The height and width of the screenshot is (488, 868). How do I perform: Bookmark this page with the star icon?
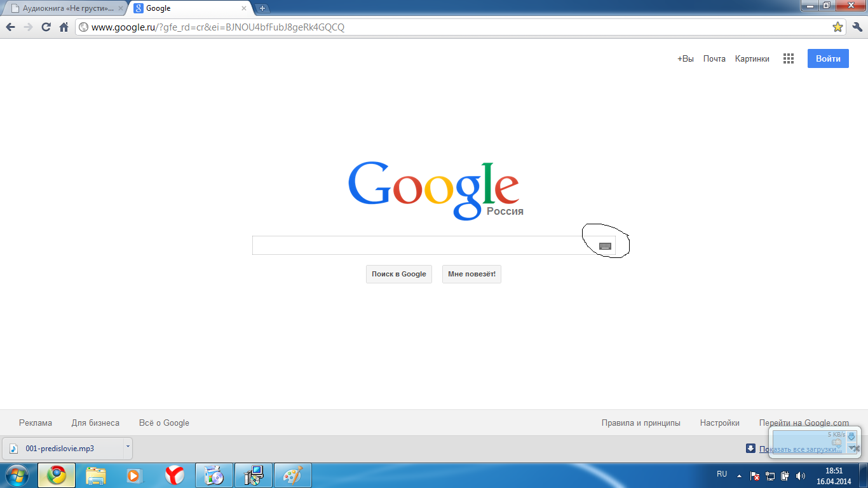(x=837, y=27)
